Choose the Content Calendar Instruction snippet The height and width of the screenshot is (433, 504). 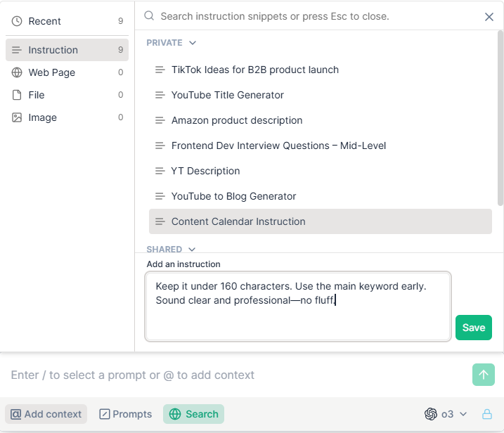[x=320, y=221]
